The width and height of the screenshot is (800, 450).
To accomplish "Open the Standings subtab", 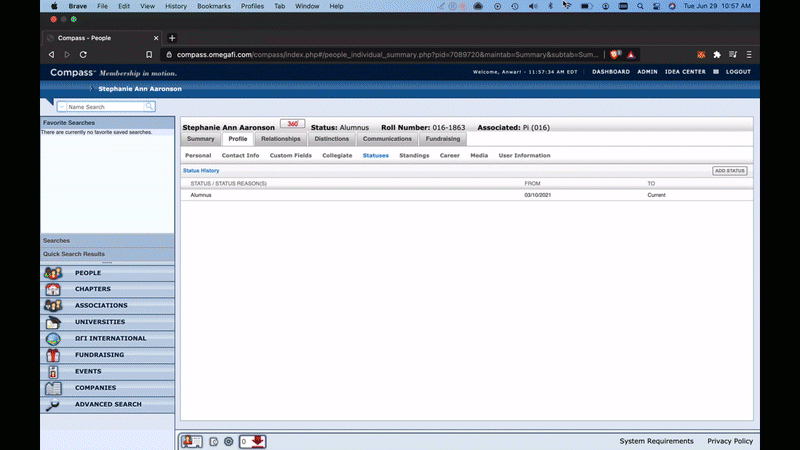I will point(414,156).
